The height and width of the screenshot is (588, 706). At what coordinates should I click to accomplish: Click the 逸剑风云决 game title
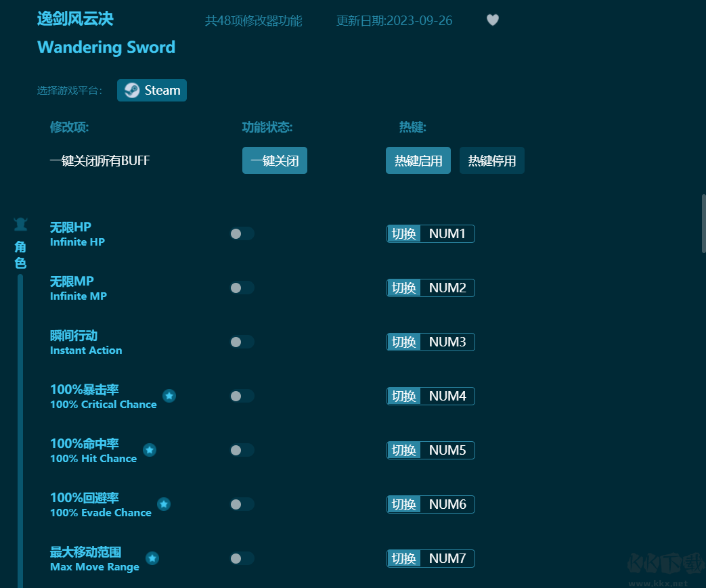click(75, 18)
